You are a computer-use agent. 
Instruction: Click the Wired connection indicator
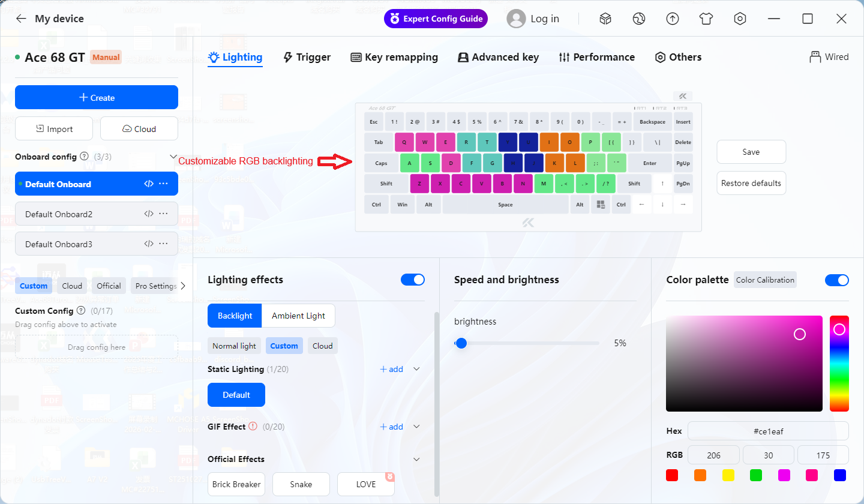829,57
